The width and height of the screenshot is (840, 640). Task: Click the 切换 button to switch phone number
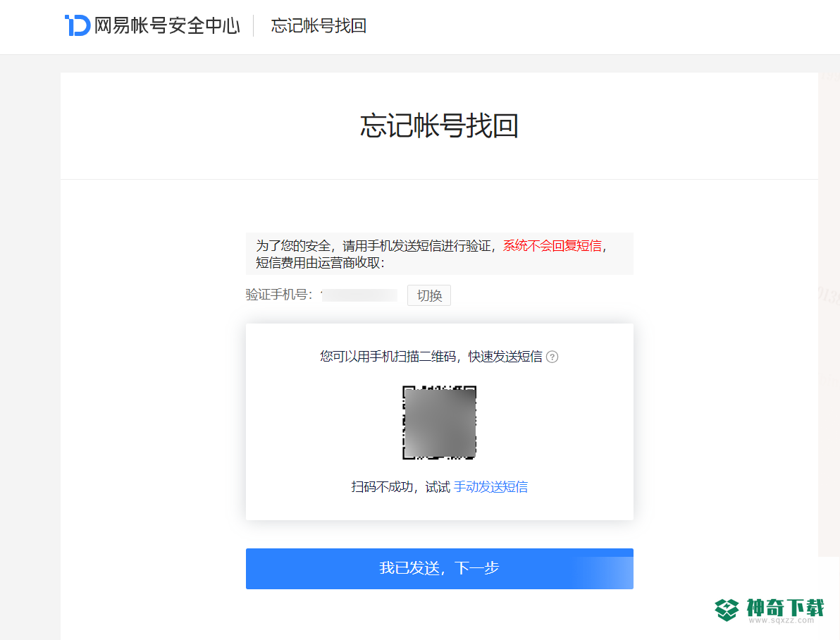click(x=429, y=295)
